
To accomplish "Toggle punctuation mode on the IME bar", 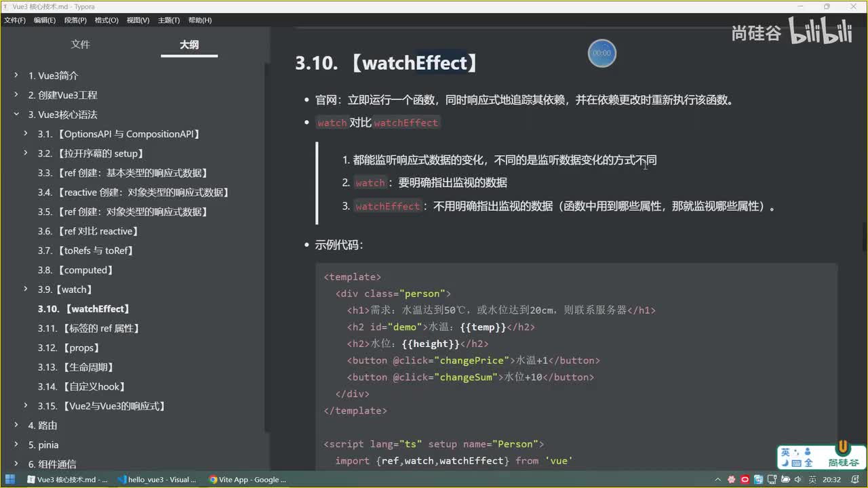I will [796, 451].
